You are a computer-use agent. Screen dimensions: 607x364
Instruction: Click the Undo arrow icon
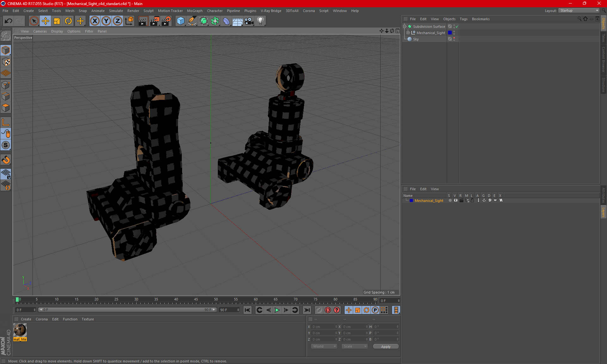[8, 21]
